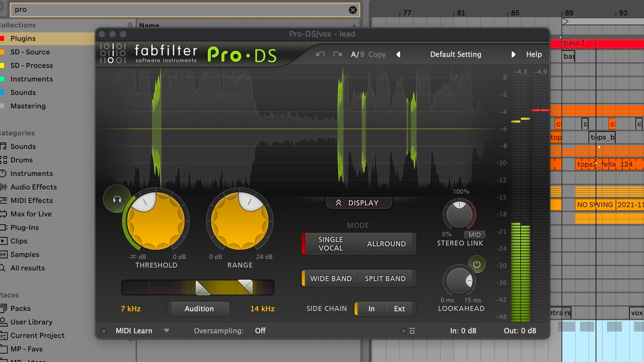Image resolution: width=644 pixels, height=362 pixels.
Task: Click the Range knob
Action: 240,221
